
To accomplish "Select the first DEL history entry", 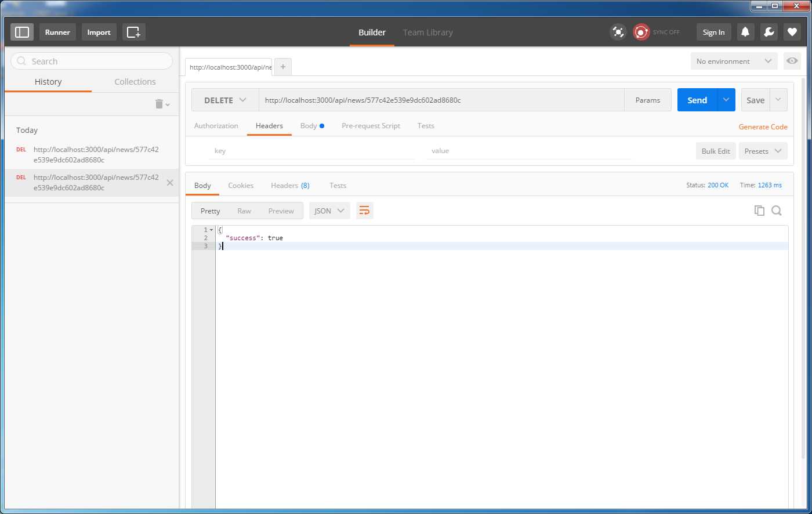I will point(92,154).
